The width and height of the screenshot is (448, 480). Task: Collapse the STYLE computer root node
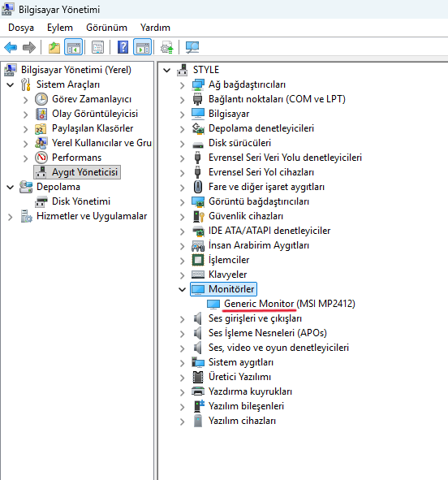167,70
